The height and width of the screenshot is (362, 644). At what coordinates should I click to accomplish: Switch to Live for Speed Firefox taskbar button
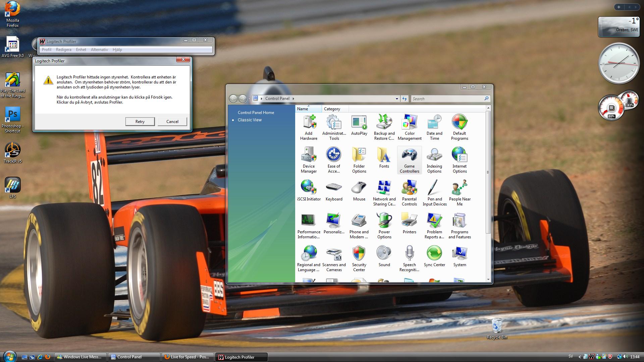[187, 357]
